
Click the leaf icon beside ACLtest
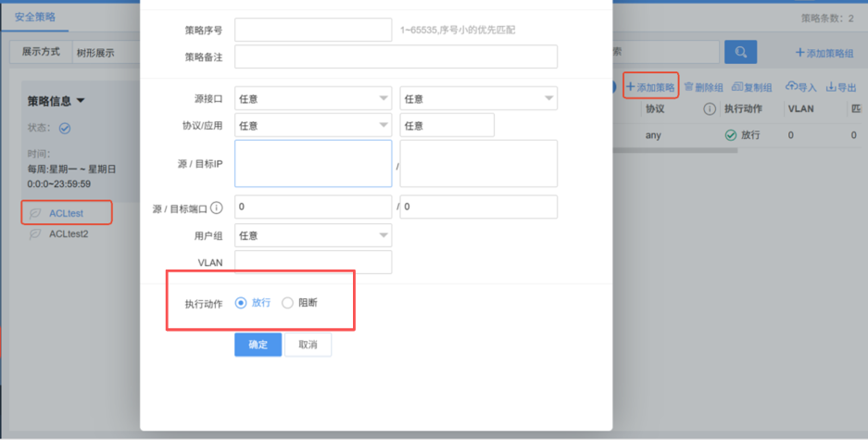(35, 213)
